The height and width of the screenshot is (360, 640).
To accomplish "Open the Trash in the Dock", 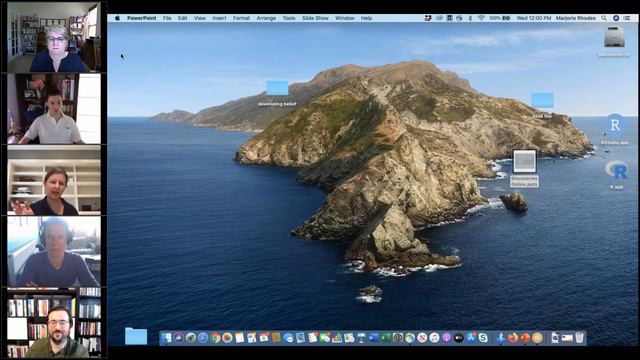I will pos(579,338).
